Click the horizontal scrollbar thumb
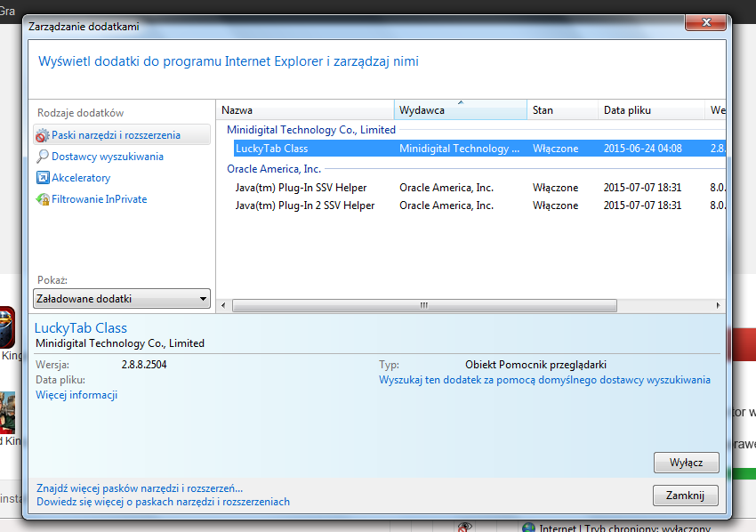The image size is (756, 532). click(x=424, y=305)
